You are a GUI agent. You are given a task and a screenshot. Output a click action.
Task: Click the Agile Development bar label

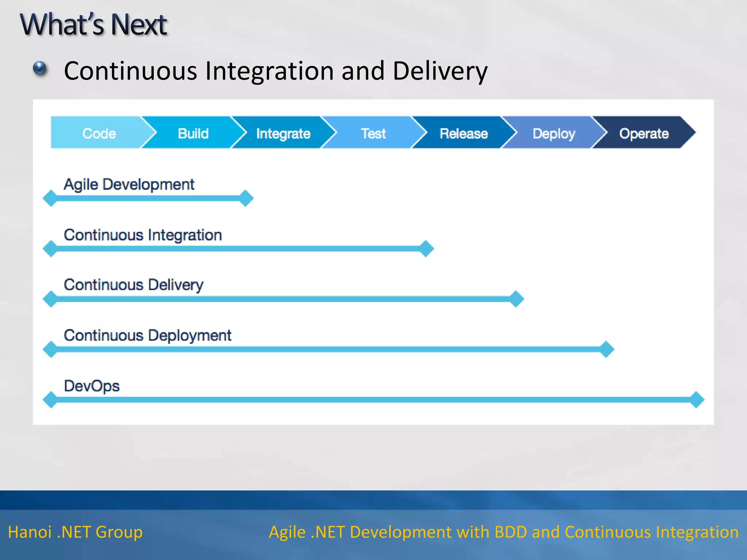129,184
